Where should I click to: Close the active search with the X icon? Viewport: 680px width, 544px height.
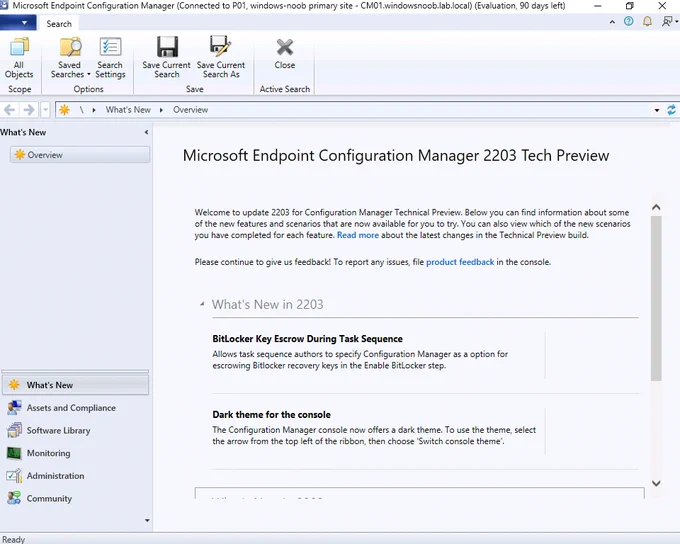pos(284,47)
